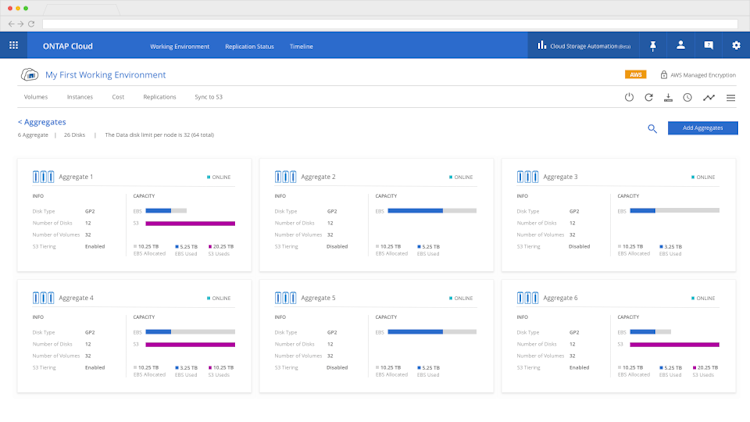Open the Timeline tab
The image size is (750, 422).
(301, 46)
